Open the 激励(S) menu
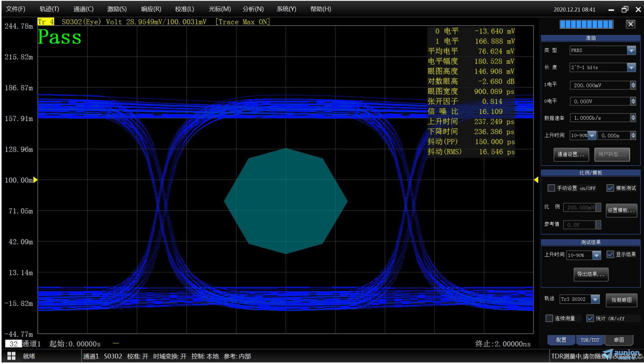The width and height of the screenshot is (644, 364). click(117, 9)
